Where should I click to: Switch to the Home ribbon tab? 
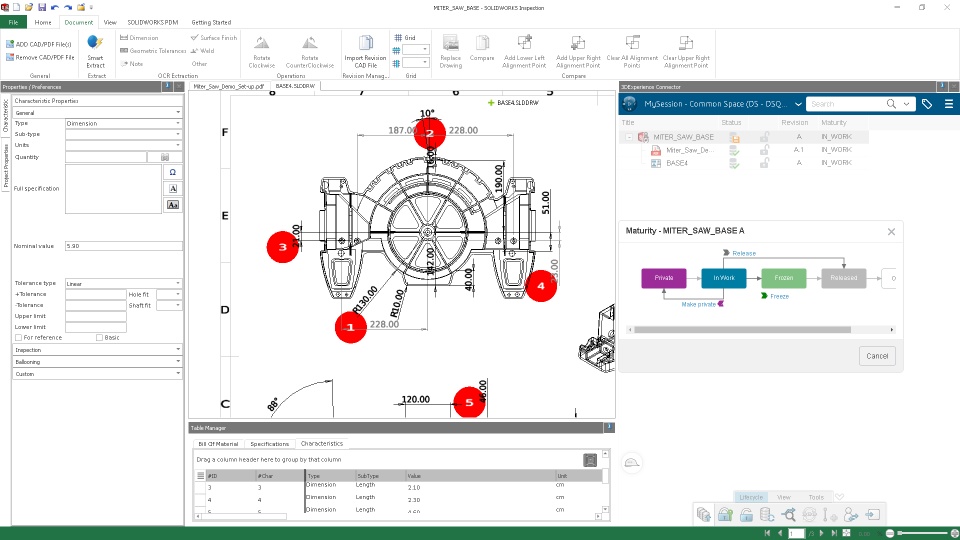tap(43, 22)
